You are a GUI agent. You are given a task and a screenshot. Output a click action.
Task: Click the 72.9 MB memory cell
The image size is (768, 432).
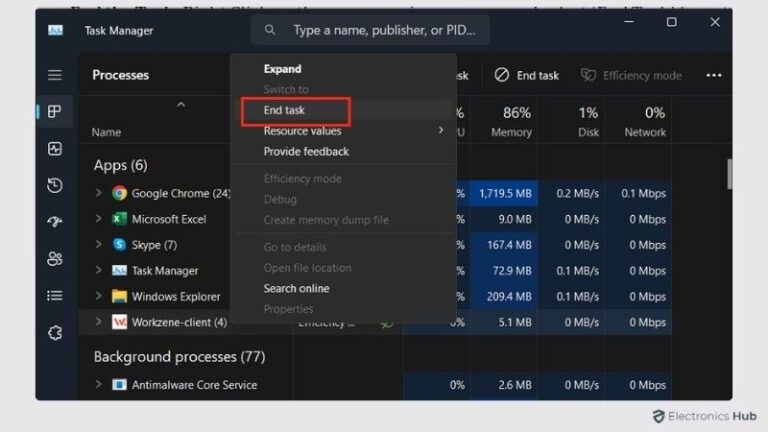coord(504,270)
